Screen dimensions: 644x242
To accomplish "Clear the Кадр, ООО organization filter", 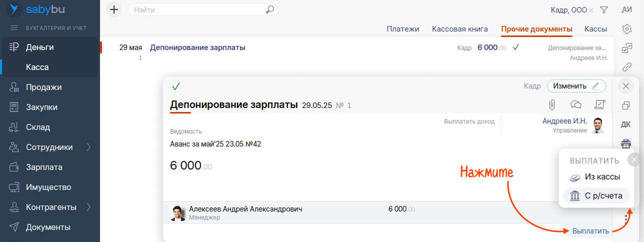I will [x=591, y=10].
